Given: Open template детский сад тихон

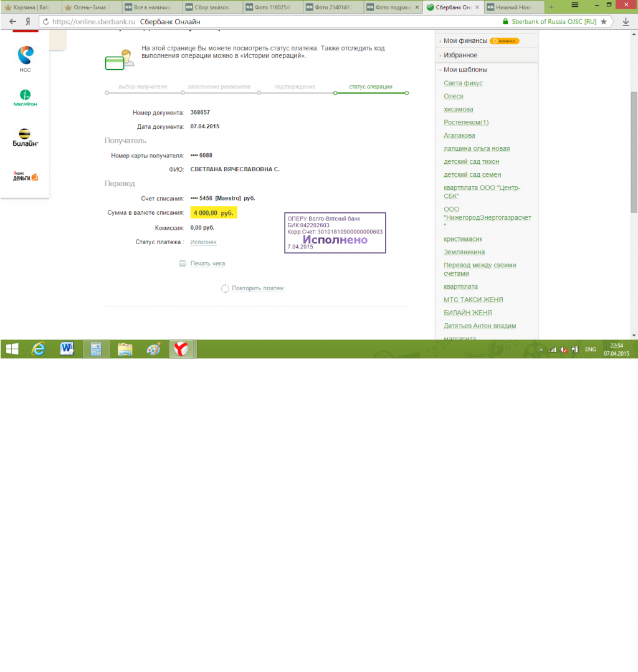Looking at the screenshot, I should click(x=471, y=161).
